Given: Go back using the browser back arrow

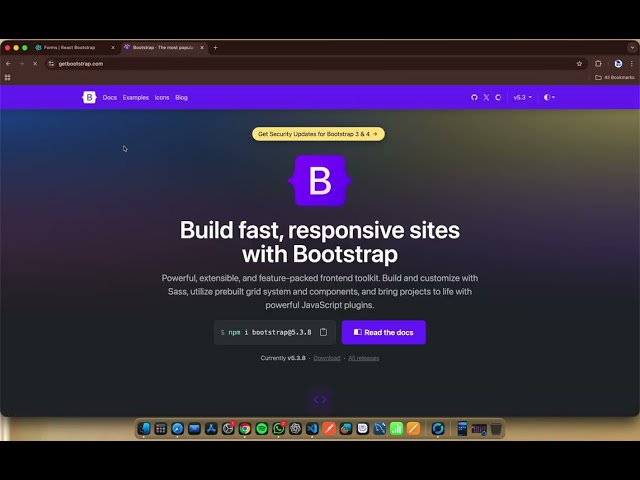Looking at the screenshot, I should coord(9,64).
